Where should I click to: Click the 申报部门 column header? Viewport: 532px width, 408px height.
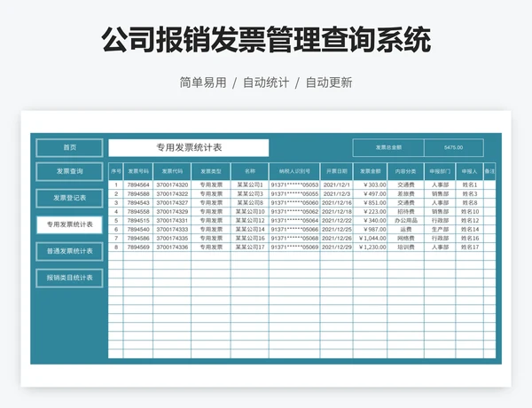440,171
